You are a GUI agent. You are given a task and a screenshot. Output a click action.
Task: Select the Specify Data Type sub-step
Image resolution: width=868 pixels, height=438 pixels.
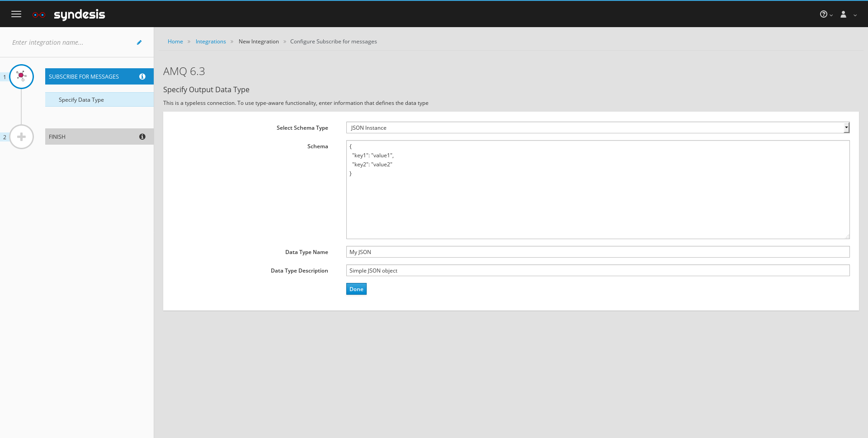click(x=99, y=99)
